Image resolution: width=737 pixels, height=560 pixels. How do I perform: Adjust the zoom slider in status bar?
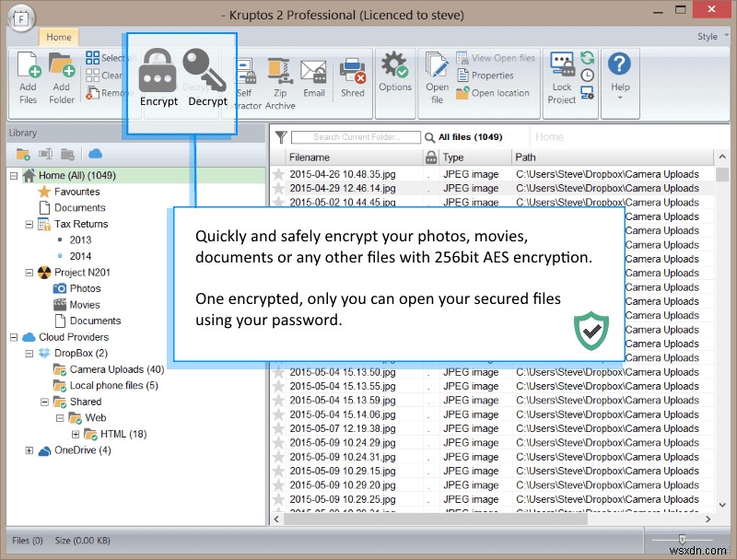[x=682, y=540]
